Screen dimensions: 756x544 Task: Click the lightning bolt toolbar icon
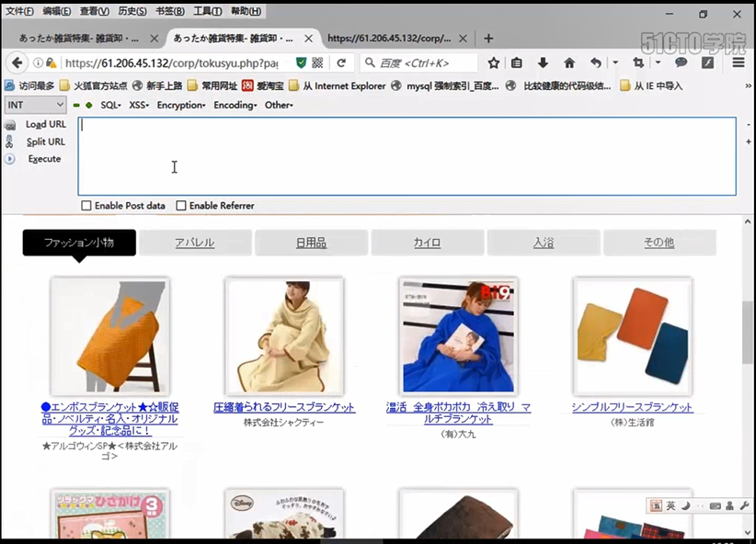(x=705, y=64)
